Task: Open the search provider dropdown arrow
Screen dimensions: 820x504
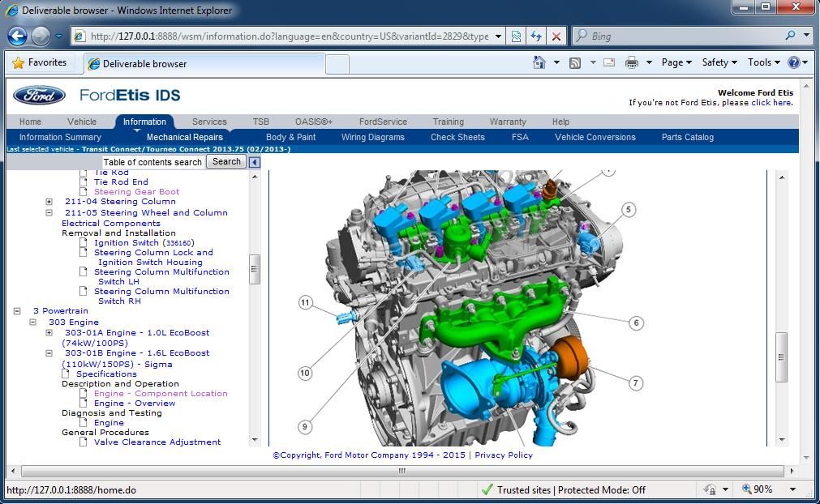Action: click(x=807, y=36)
